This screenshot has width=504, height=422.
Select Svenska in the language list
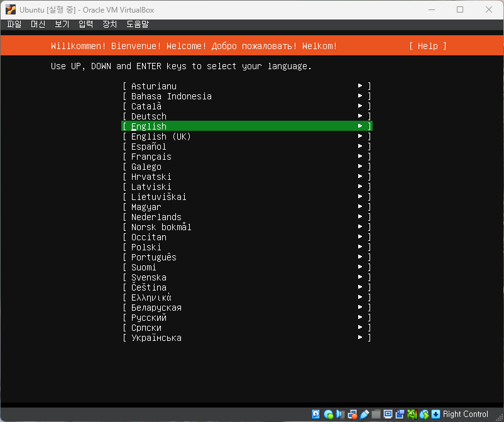click(247, 277)
